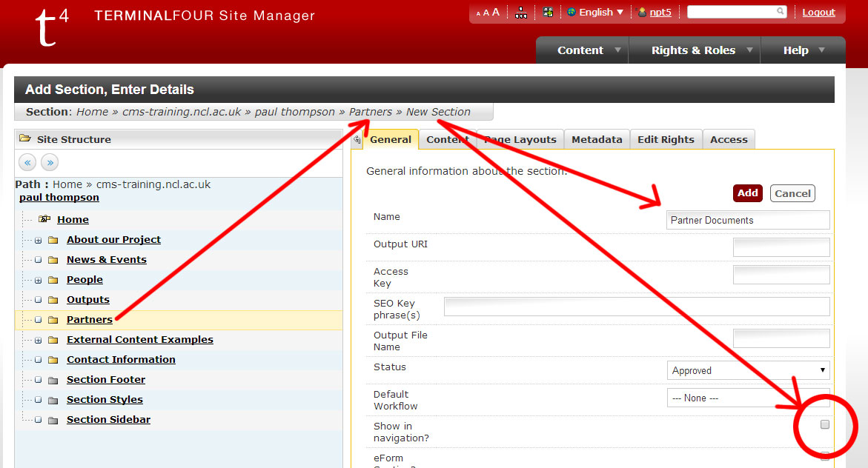
Task: Open the English language dropdown
Action: click(595, 13)
